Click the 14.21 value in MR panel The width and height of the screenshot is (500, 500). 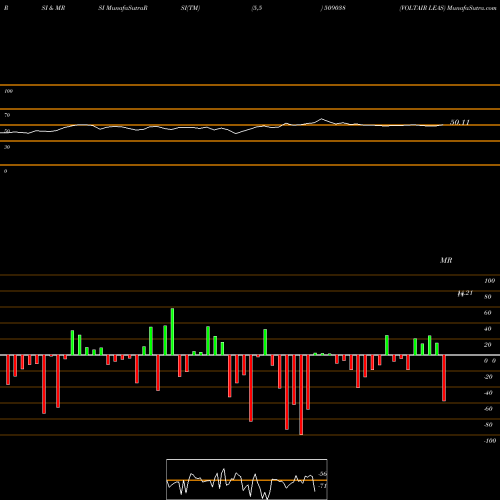465,293
